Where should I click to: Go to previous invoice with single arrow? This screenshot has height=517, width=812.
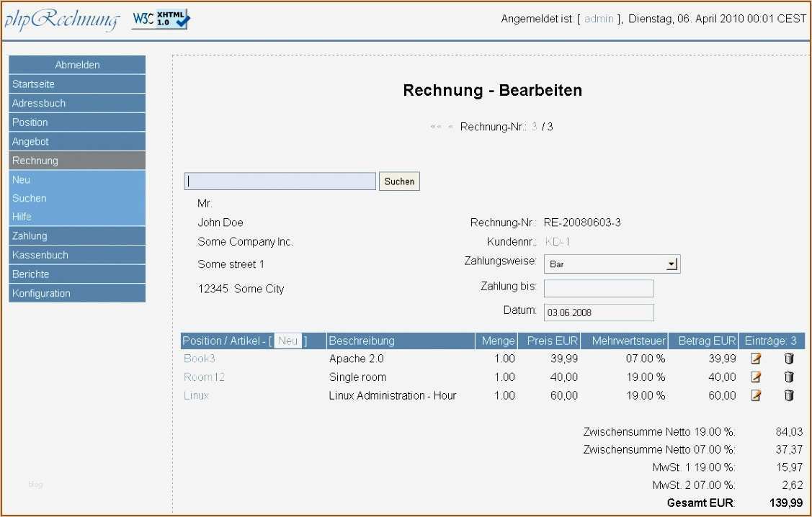tap(450, 126)
